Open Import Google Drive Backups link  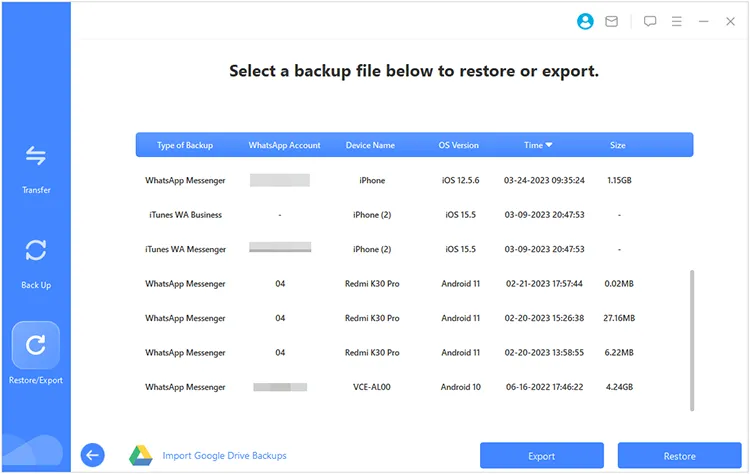[224, 456]
